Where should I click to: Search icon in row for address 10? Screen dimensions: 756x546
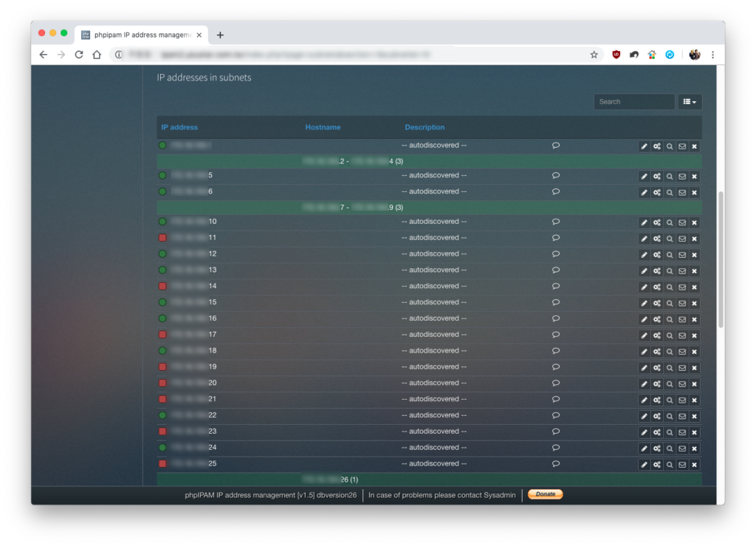pyautogui.click(x=670, y=223)
